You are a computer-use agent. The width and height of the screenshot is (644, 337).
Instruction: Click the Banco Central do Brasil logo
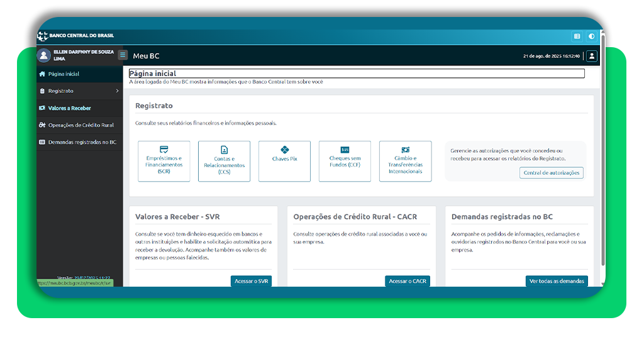75,36
